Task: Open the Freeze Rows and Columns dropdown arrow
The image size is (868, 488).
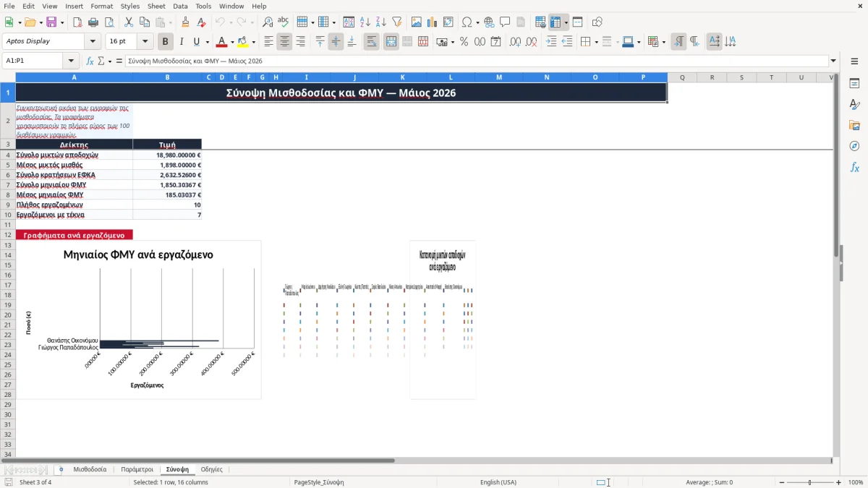Action: pos(566,22)
